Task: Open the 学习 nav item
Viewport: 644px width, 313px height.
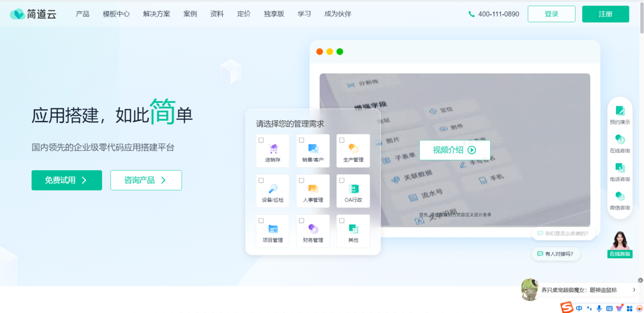Action: 304,14
